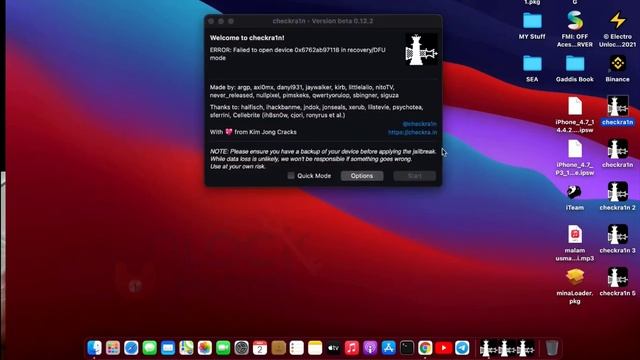Enable the Quick Mode checkbox
The width and height of the screenshot is (640, 360).
pos(291,176)
